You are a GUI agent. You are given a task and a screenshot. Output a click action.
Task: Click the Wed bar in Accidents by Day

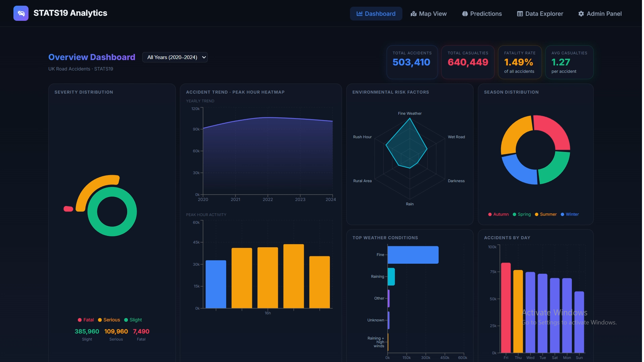pyautogui.click(x=530, y=312)
